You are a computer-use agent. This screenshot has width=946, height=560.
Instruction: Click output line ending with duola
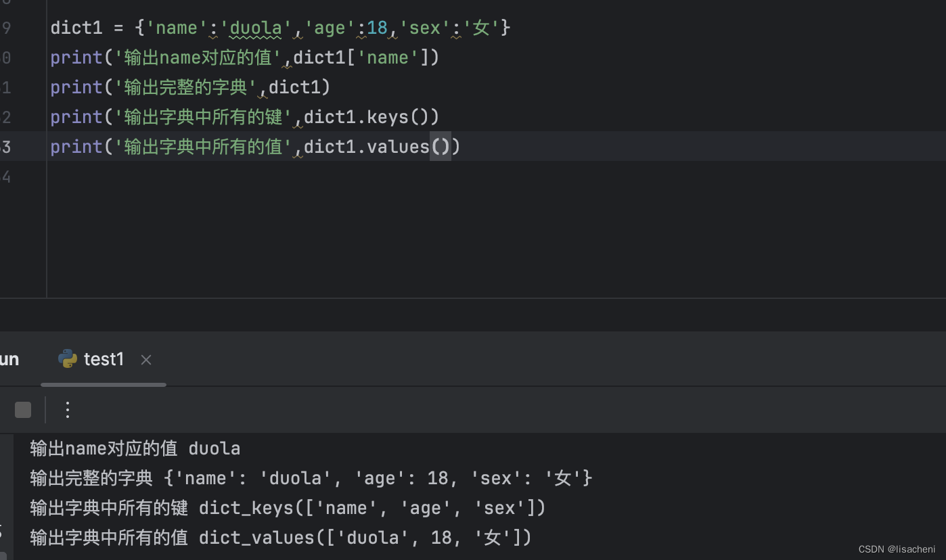[x=135, y=448]
